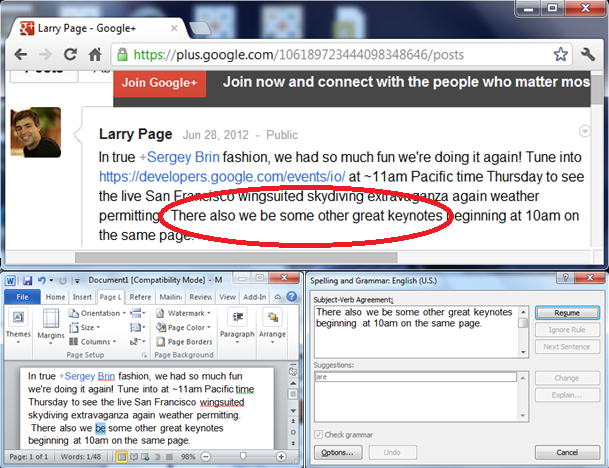Switch to the Insert ribbon tab

[x=82, y=297]
